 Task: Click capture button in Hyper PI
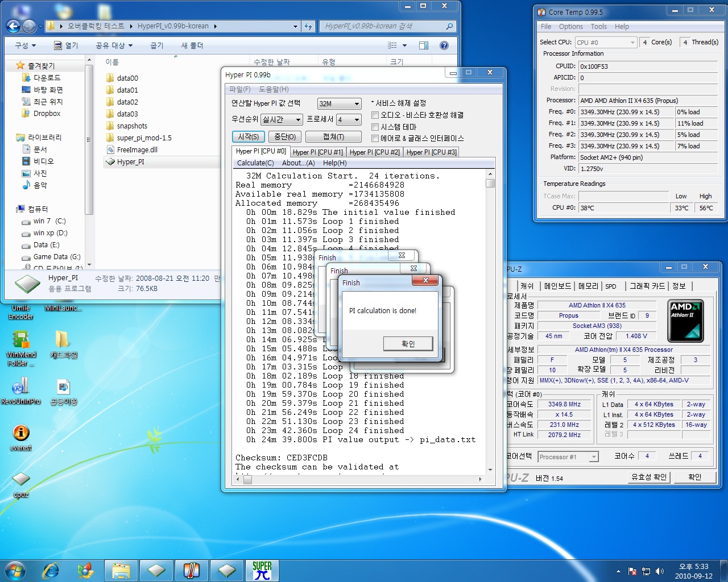[x=333, y=136]
